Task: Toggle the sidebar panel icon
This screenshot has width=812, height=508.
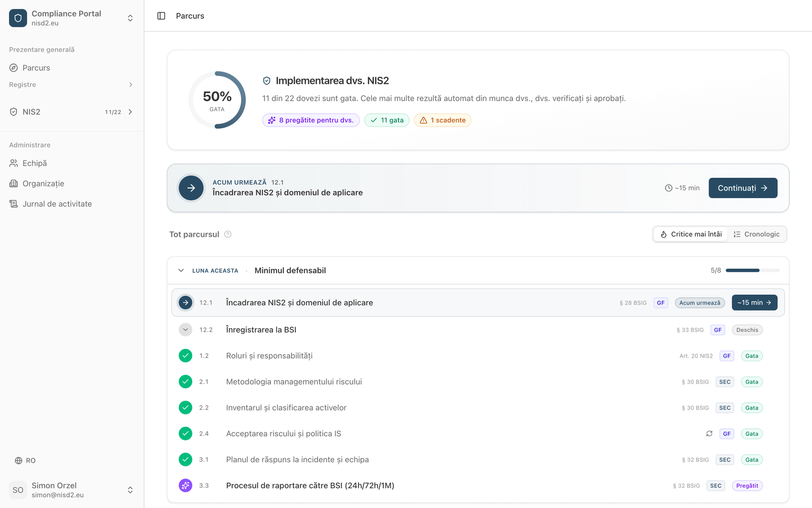Action: coord(161,16)
